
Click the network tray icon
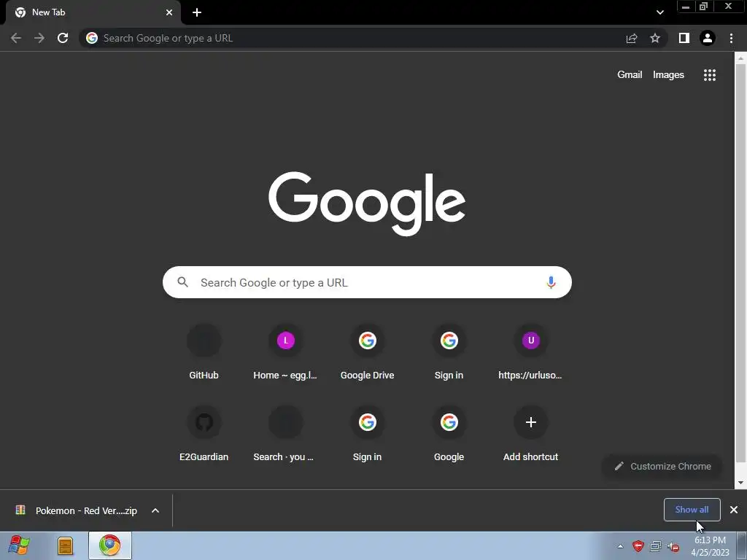(x=656, y=545)
